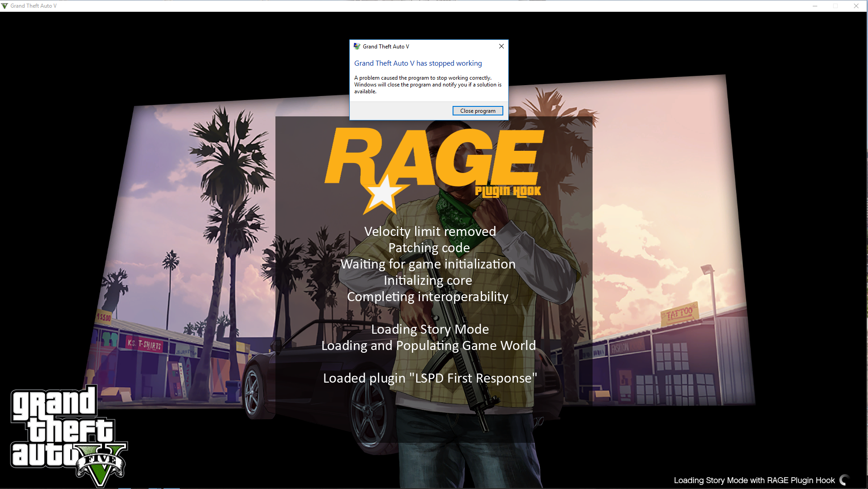The image size is (868, 489).
Task: Click the orange RAGE logo text
Action: (435, 156)
